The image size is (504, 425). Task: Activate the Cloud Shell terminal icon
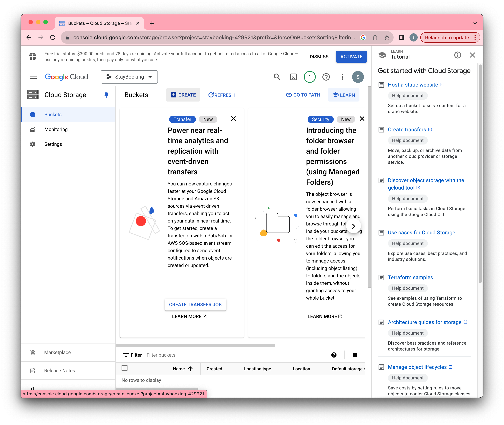click(x=293, y=77)
